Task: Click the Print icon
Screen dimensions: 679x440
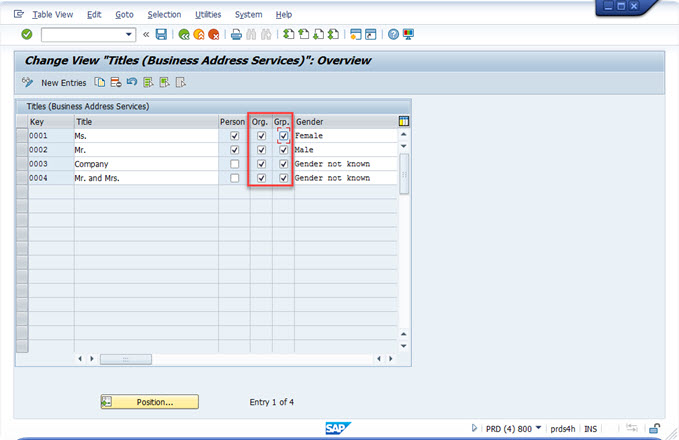Action: pos(236,34)
